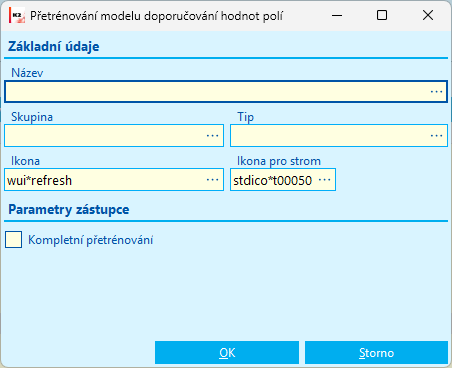Screen dimensions: 452x368
Task: Close the Přetrénování modelu dialog
Action: pos(428,15)
